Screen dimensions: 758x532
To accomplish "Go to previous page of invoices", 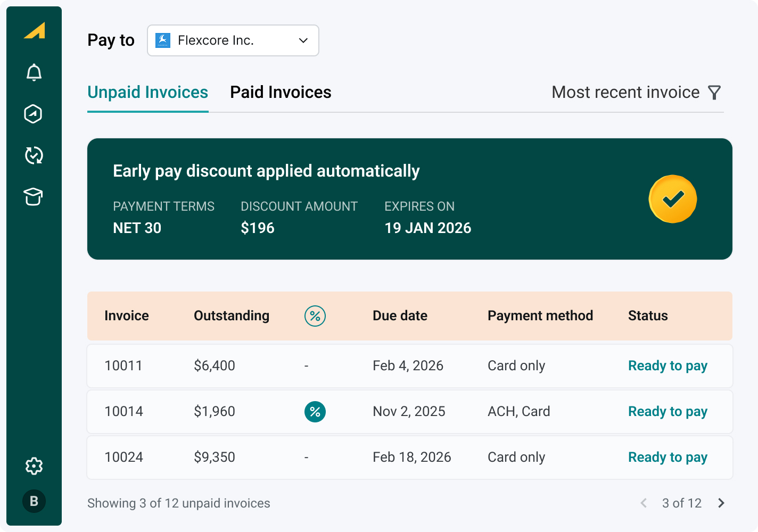I will pyautogui.click(x=644, y=503).
